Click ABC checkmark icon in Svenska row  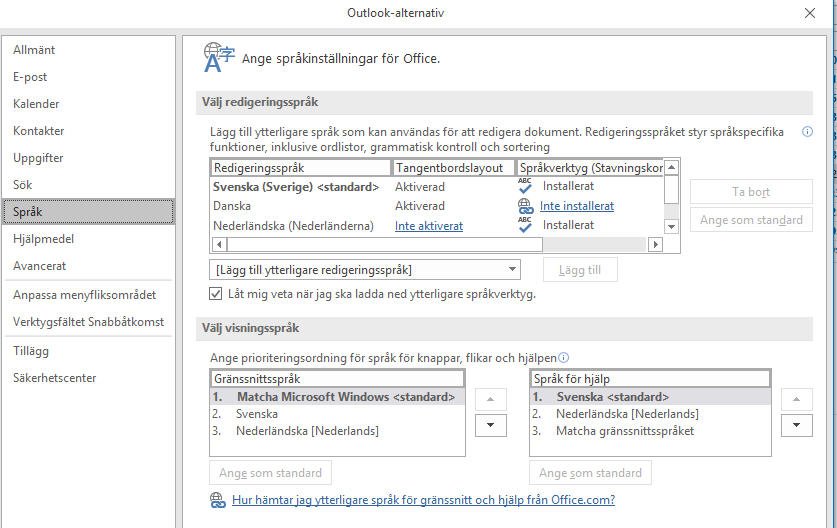click(x=525, y=186)
